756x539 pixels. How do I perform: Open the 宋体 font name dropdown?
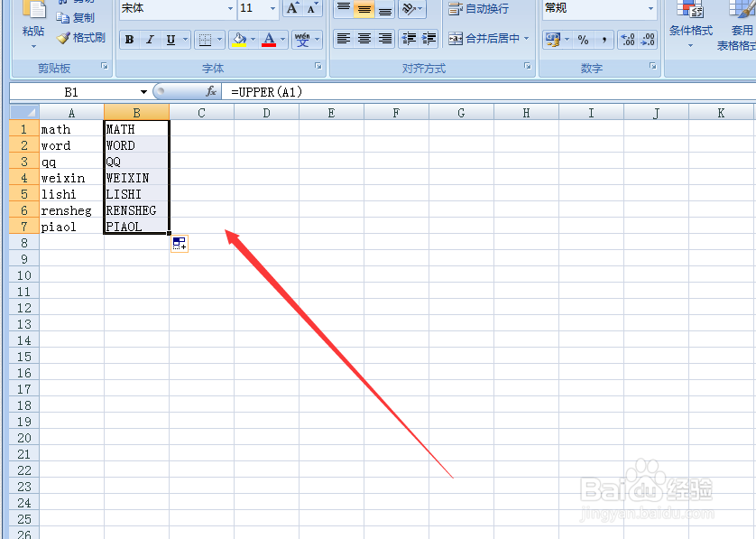coord(230,8)
